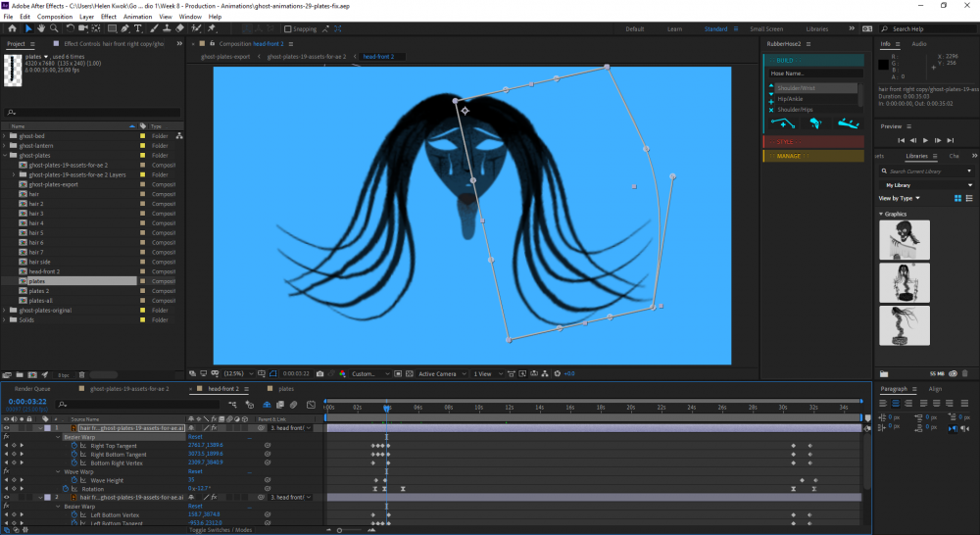
Task: Play the preview
Action: [x=926, y=141]
